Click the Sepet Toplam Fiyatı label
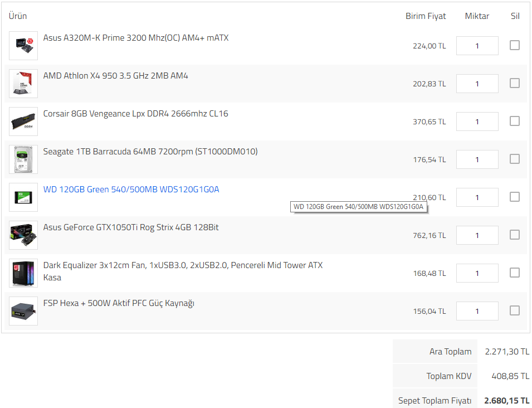Viewport: 532px width, 408px height. tap(435, 401)
